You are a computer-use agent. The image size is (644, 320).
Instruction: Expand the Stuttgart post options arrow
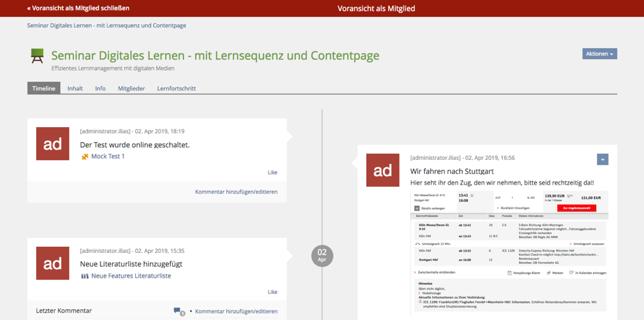click(602, 159)
